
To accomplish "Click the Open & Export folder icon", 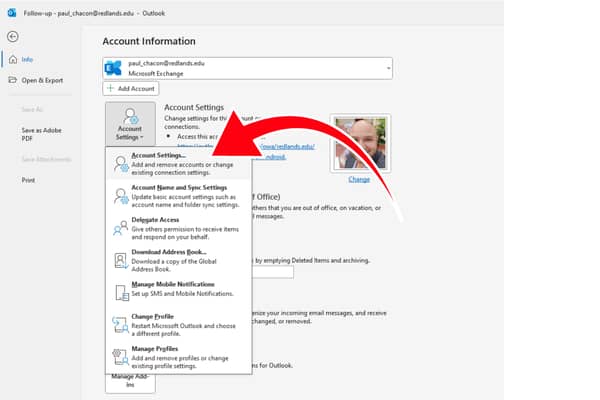I will (x=13, y=80).
